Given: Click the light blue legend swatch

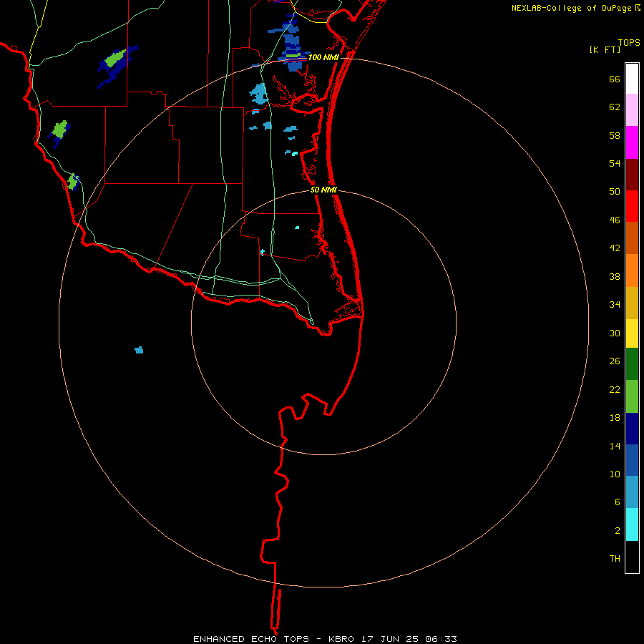Looking at the screenshot, I should point(632,492).
